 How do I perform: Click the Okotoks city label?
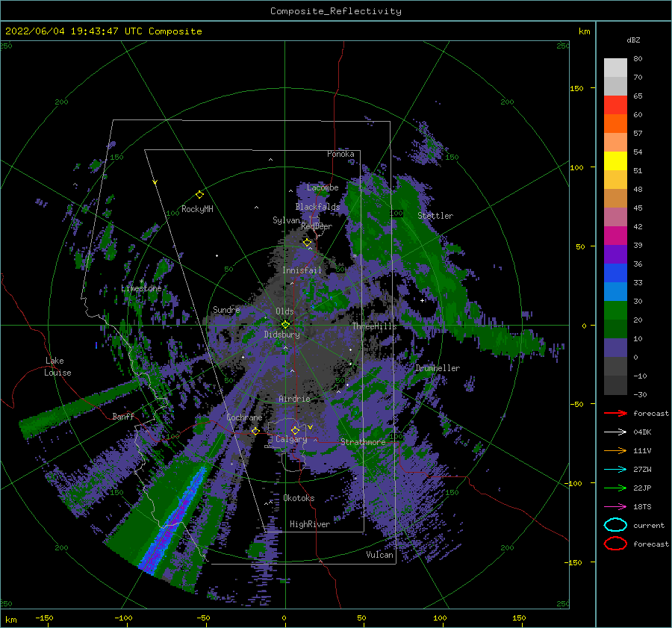[299, 498]
